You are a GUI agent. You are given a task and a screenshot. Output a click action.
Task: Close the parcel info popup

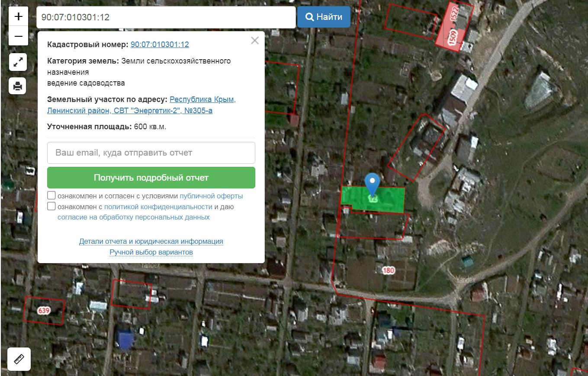[x=255, y=41]
